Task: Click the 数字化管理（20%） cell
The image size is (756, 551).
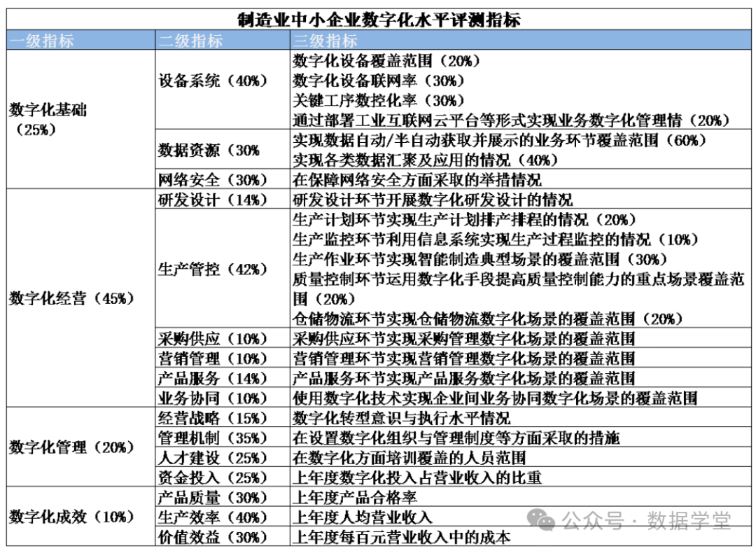Action: coord(71,447)
